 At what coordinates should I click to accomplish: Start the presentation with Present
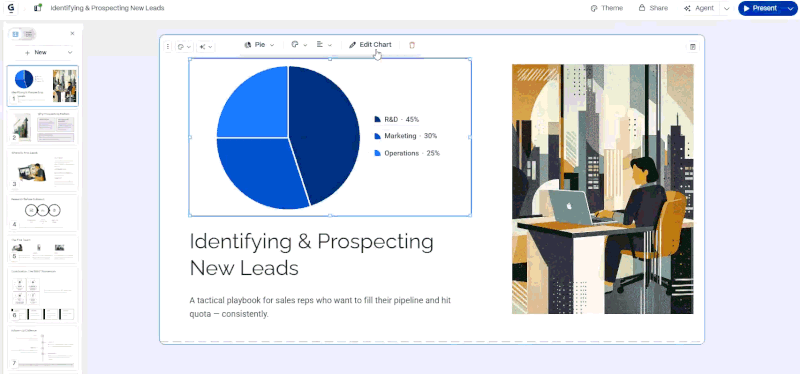click(760, 8)
